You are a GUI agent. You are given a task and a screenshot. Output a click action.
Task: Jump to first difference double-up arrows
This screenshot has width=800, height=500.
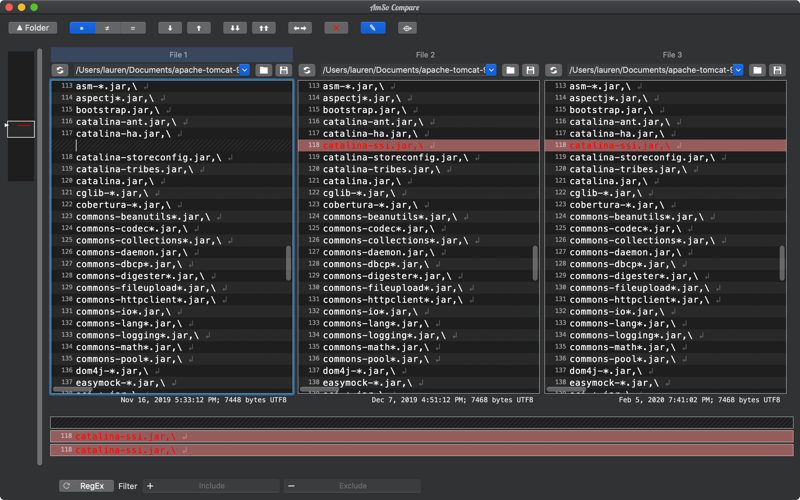tap(264, 28)
